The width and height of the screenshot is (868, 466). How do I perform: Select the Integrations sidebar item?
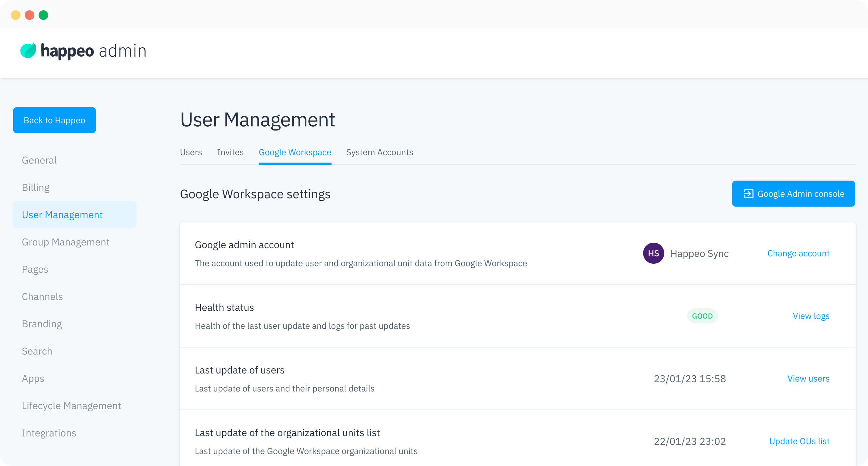pos(49,433)
